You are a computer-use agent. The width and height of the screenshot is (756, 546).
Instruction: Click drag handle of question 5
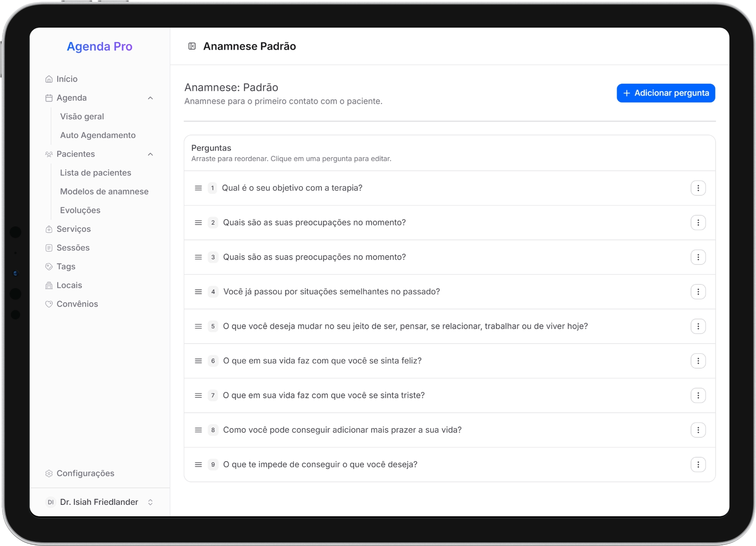point(198,326)
